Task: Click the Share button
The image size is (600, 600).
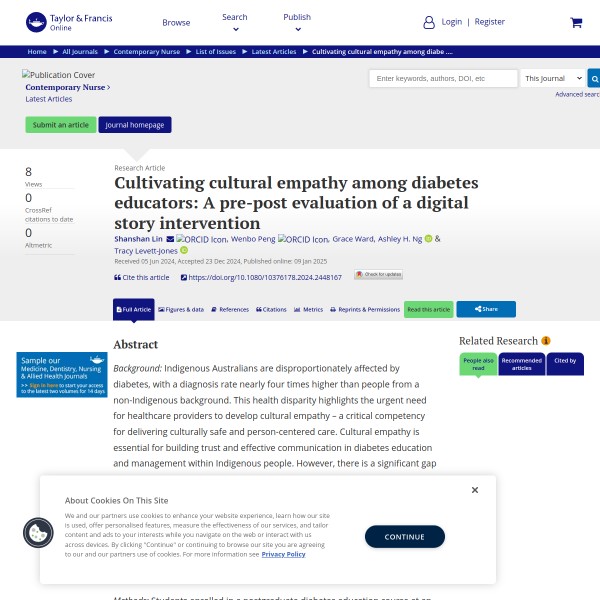Action: tap(486, 310)
